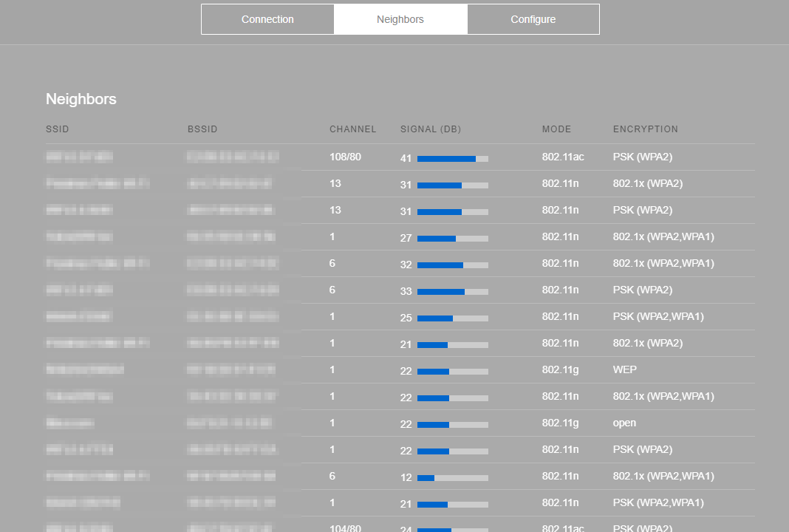Click the SIGNAL (DB) column header
The height and width of the screenshot is (532, 789).
tap(430, 129)
